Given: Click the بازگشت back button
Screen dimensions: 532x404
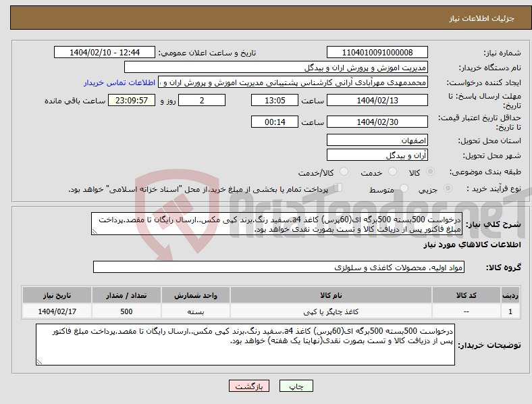Looking at the screenshot, I should (x=249, y=386).
